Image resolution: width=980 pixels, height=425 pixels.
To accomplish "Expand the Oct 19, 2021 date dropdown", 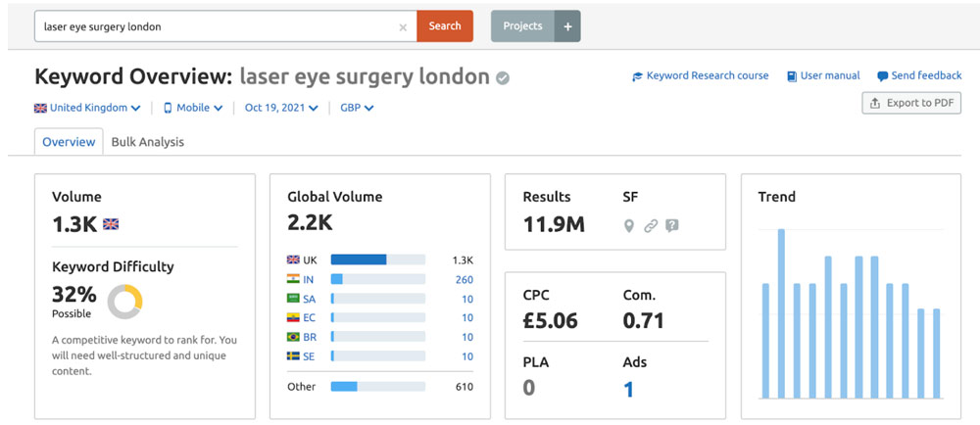I will click(x=281, y=108).
